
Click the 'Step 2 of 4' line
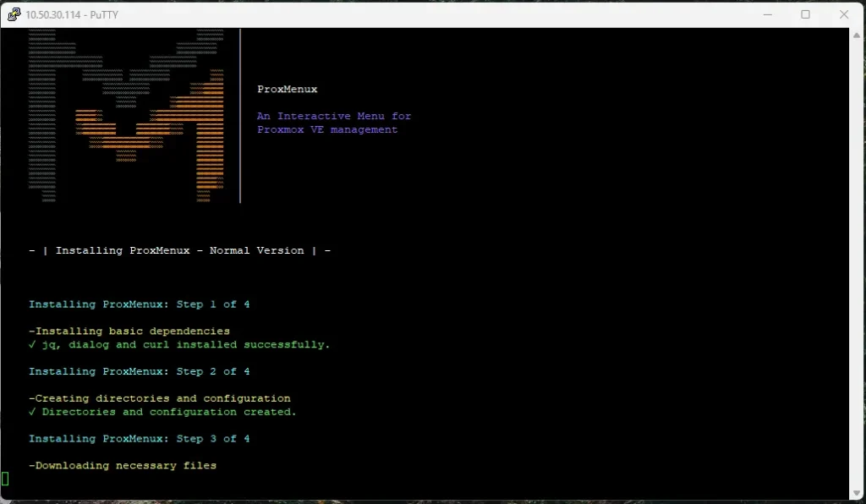coord(140,372)
